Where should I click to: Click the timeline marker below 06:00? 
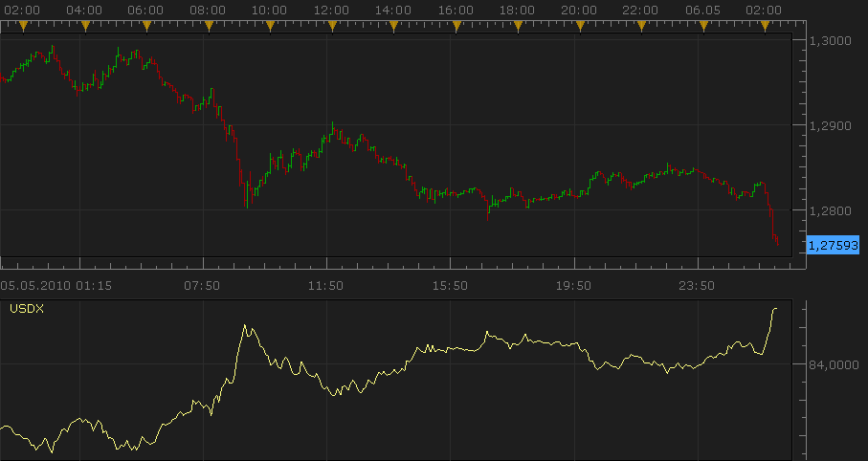[146, 26]
